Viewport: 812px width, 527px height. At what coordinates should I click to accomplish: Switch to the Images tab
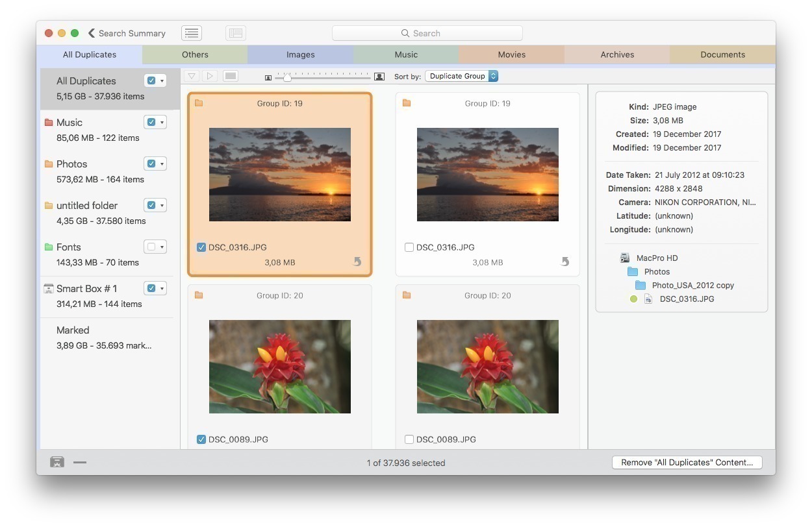point(300,55)
